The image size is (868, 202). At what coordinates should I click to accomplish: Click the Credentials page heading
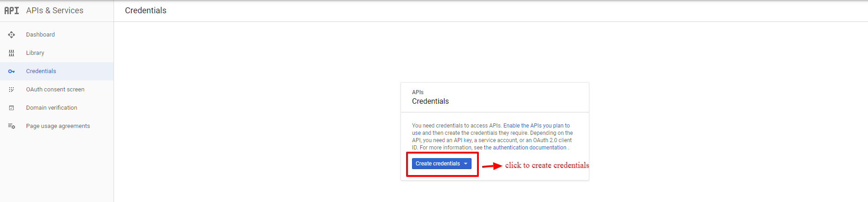pyautogui.click(x=146, y=11)
